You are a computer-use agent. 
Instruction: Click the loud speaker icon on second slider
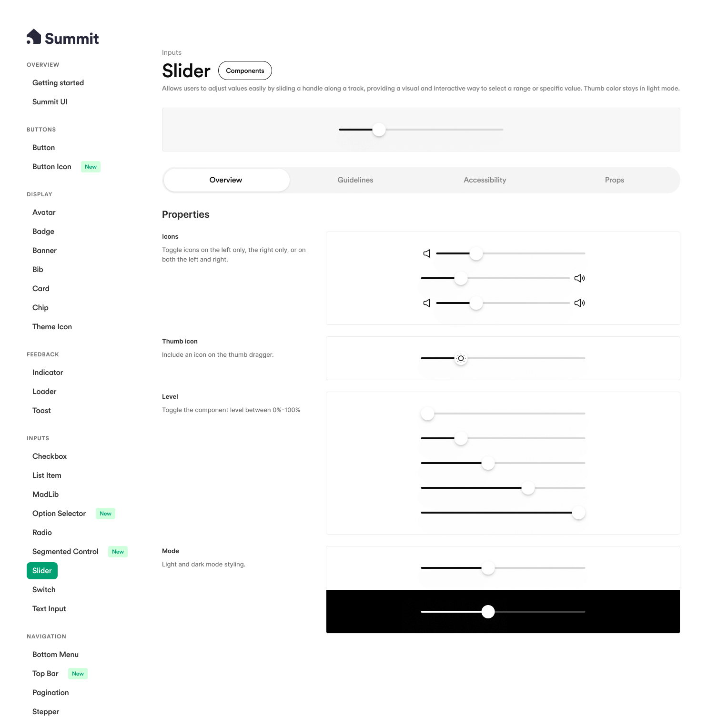579,278
